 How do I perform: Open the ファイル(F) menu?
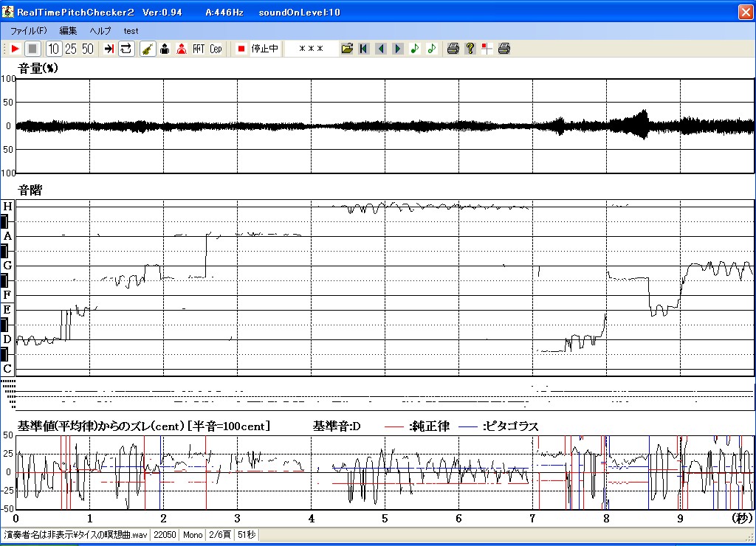click(29, 31)
